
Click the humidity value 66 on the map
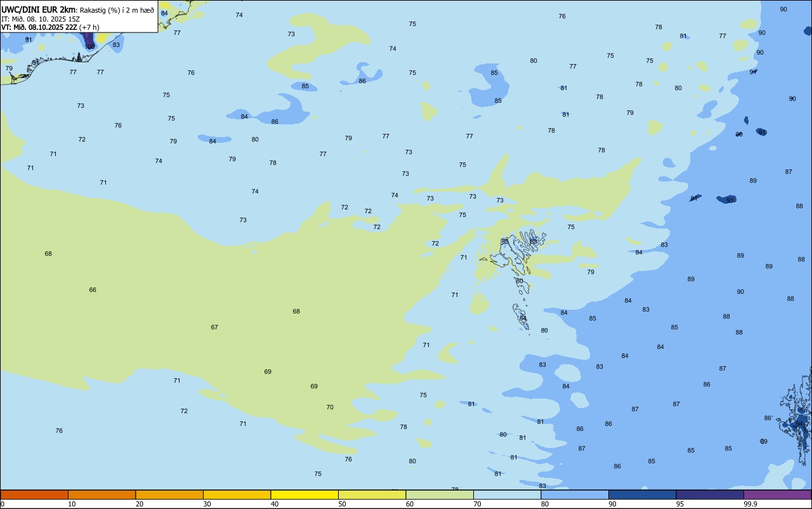pos(93,290)
